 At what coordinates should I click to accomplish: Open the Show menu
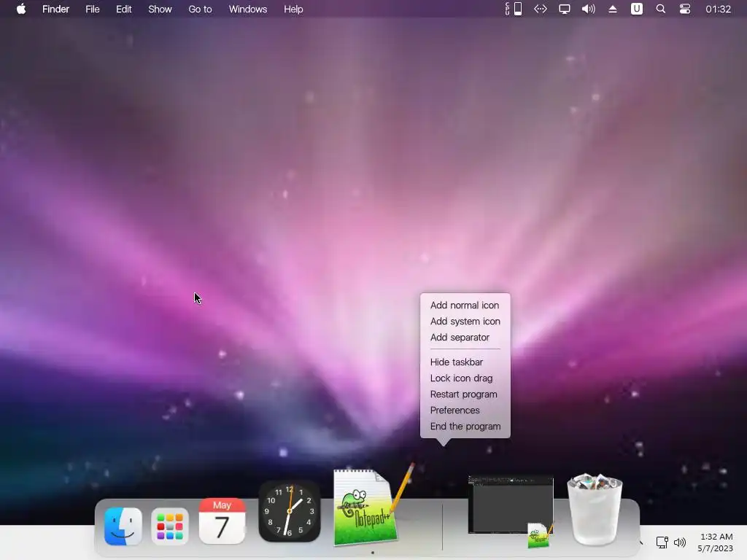point(160,9)
